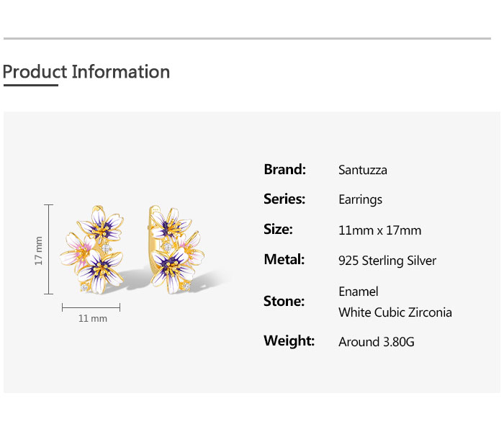The image size is (504, 429).
Task: Select the Brand label text
Action: (x=285, y=169)
